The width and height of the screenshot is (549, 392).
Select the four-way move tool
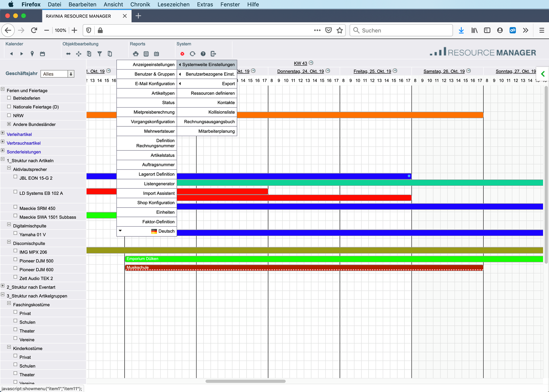tap(79, 54)
